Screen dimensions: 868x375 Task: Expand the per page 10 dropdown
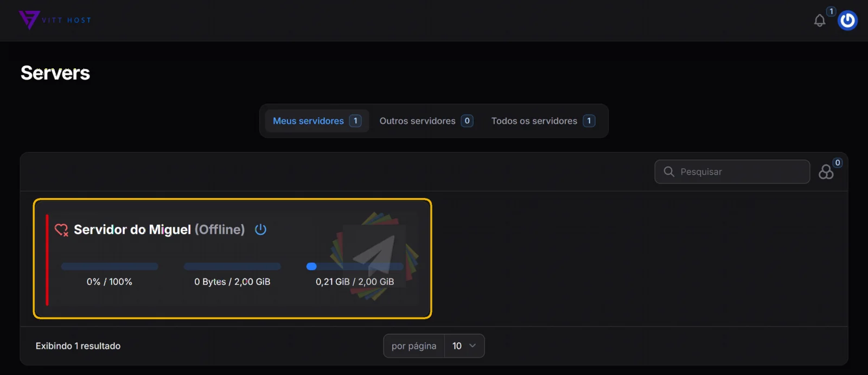pos(464,346)
